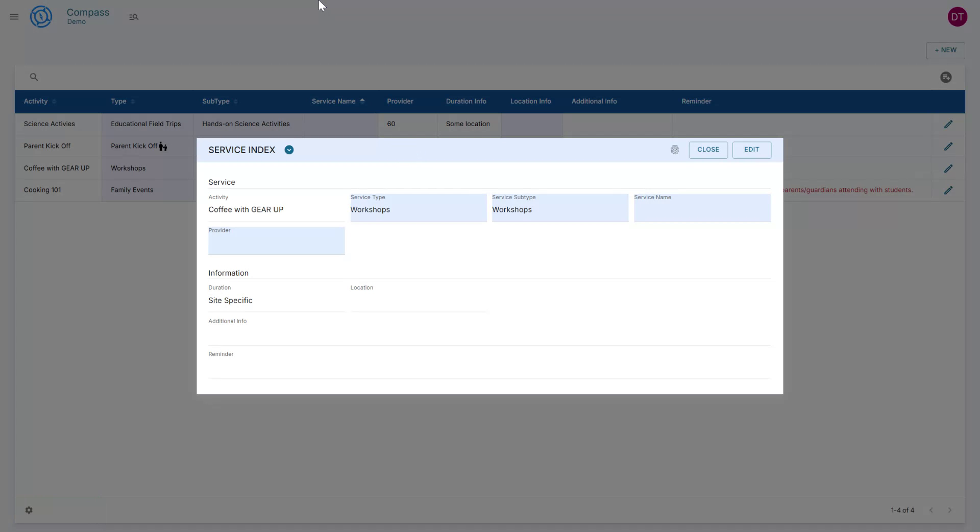Click the fingerprint icon in the Service Index dialog
Viewport: 980px width, 532px height.
[x=675, y=150]
